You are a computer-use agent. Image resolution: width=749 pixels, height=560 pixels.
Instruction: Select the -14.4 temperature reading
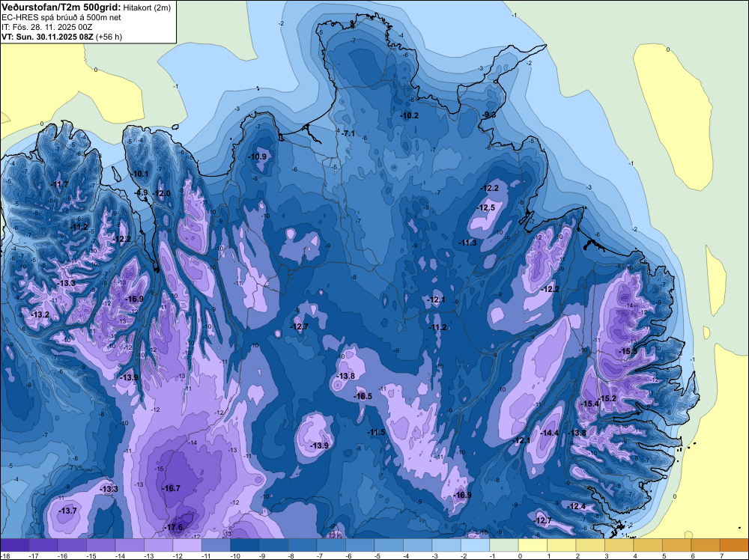point(549,433)
